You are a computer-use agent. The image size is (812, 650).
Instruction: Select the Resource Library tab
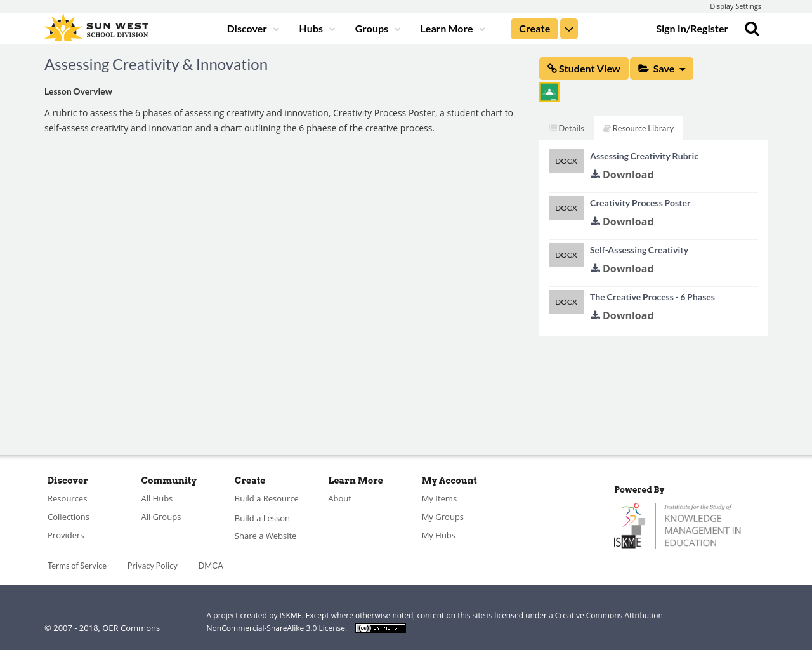pyautogui.click(x=638, y=128)
